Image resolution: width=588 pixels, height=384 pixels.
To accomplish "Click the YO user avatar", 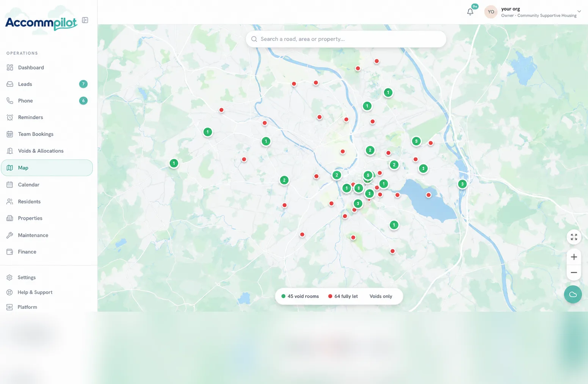I will coord(491,12).
